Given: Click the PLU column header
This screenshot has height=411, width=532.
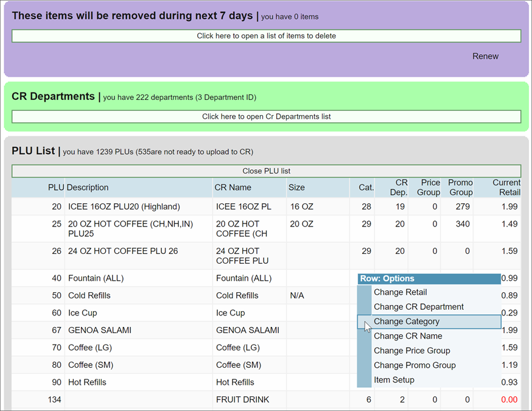Looking at the screenshot, I should point(55,187).
